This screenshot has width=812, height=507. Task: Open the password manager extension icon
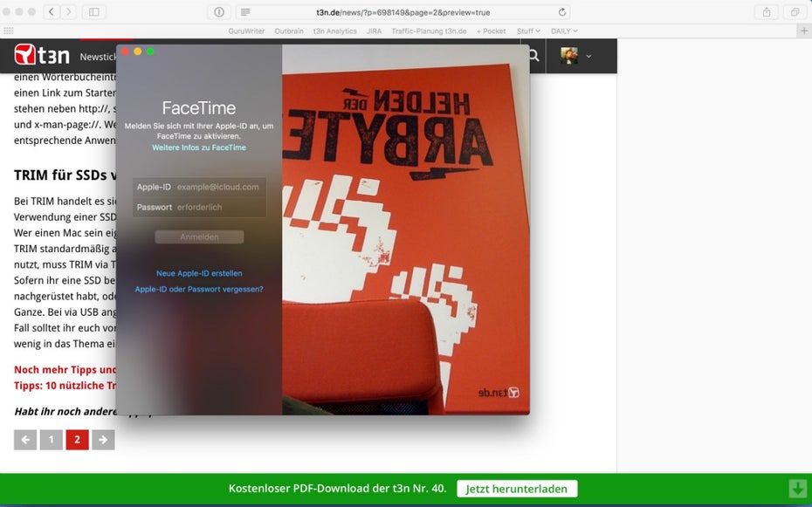click(x=219, y=12)
